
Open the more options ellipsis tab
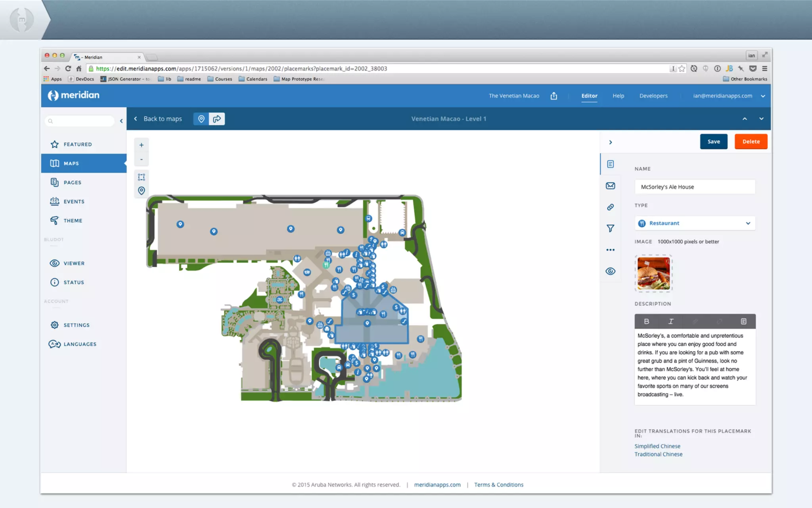click(x=610, y=250)
